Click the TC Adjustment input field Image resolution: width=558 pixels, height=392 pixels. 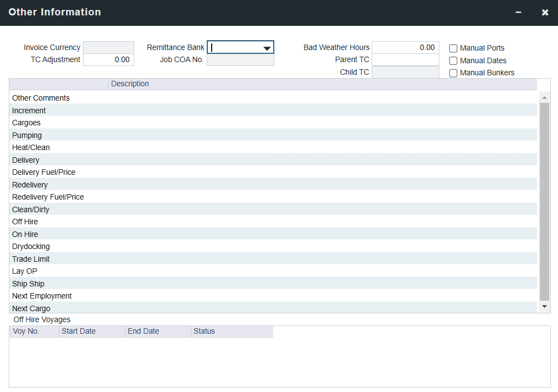click(x=108, y=60)
